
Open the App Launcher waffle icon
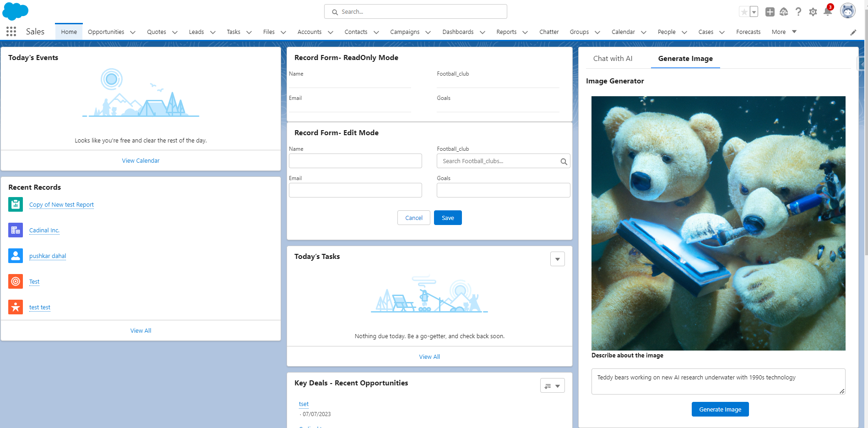pyautogui.click(x=11, y=31)
